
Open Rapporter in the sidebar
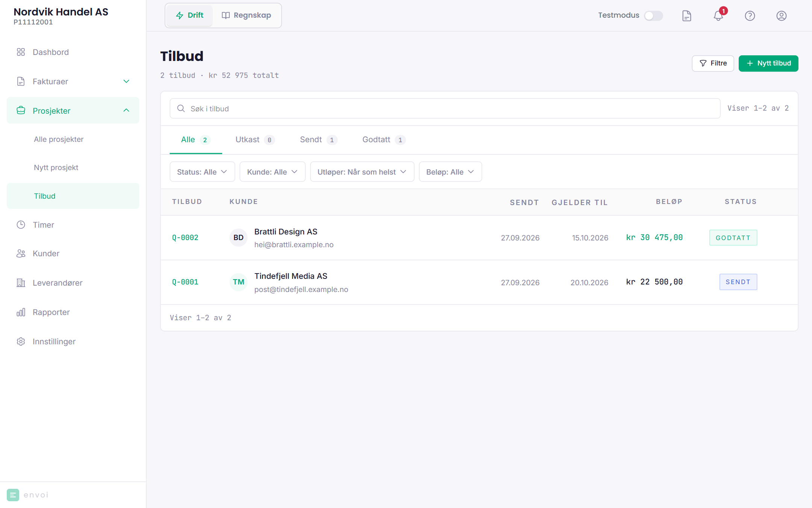point(73,312)
